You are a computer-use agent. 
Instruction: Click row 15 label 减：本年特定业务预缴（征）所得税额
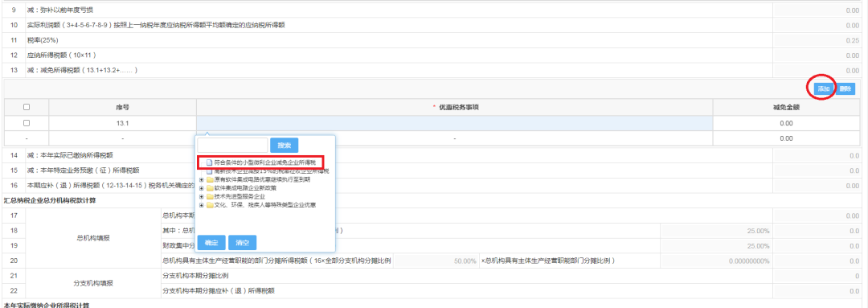click(83, 170)
